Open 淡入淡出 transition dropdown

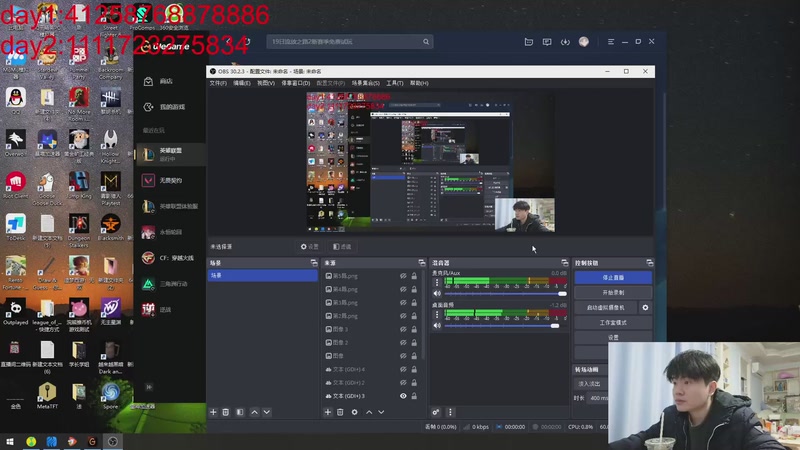pos(591,384)
